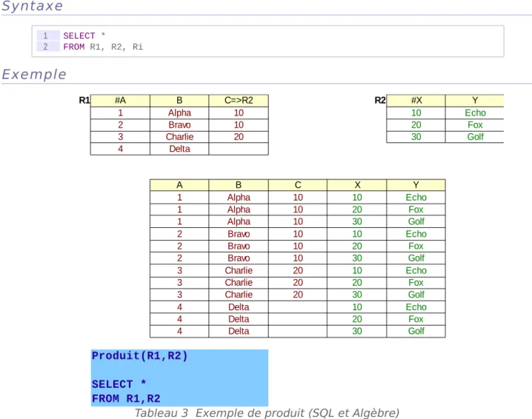Viewport: 532px width, 419px height.
Task: Click SELECT * in the blue box
Action: tap(119, 384)
